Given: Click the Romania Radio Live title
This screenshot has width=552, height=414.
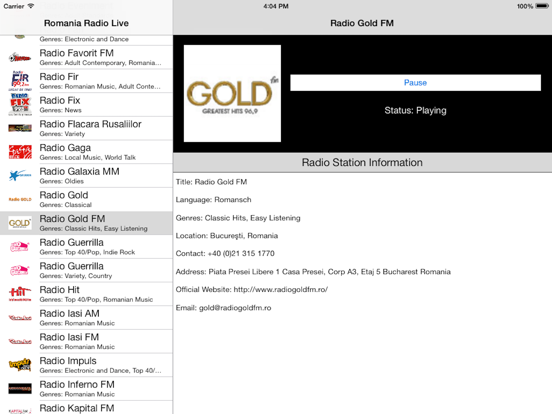Looking at the screenshot, I should click(86, 23).
